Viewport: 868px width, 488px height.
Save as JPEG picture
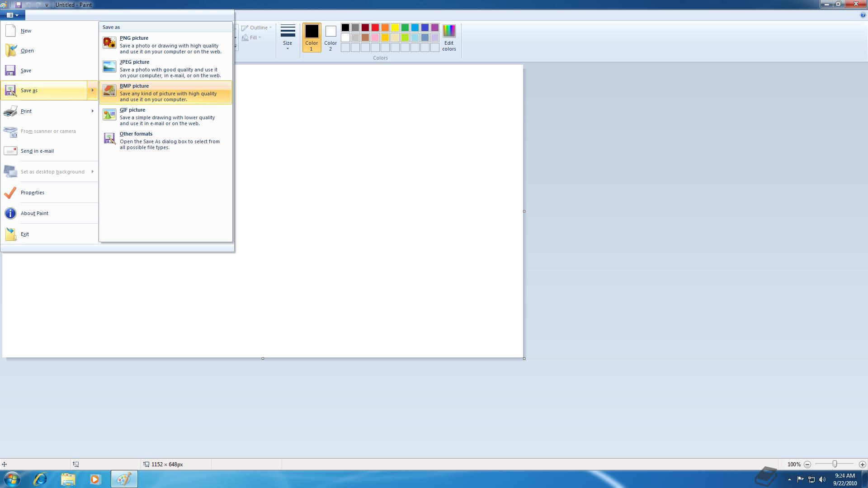tap(165, 68)
